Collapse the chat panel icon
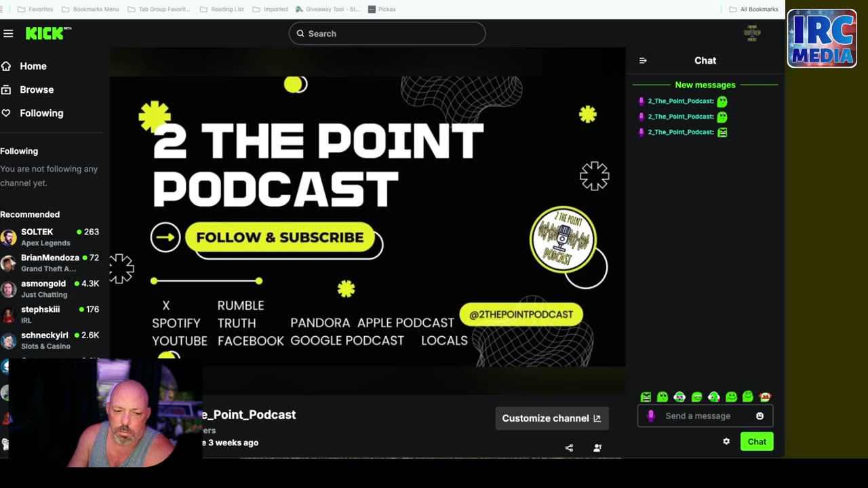Viewport: 868px width, 488px height. [643, 60]
